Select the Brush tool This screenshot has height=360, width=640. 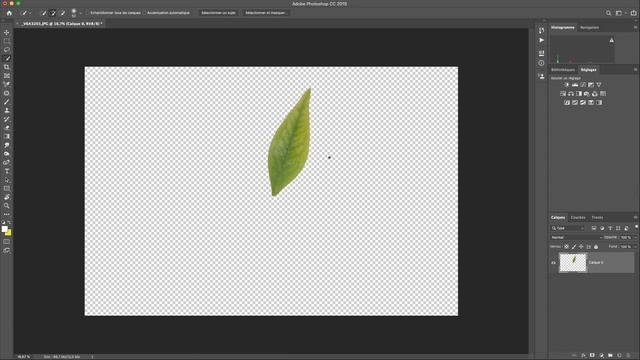point(7,102)
